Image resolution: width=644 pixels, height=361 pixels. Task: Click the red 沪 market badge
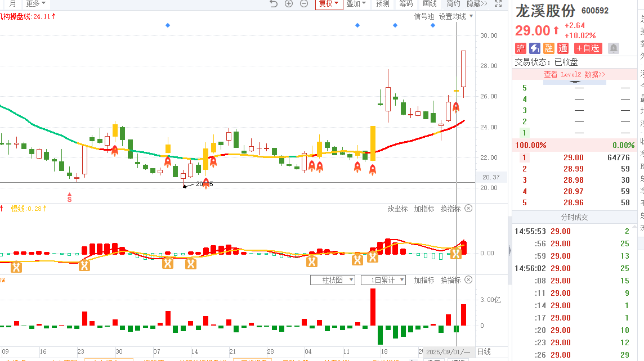(x=521, y=48)
